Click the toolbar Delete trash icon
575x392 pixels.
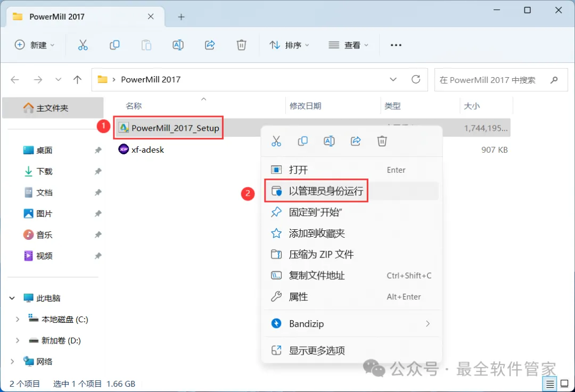[241, 45]
